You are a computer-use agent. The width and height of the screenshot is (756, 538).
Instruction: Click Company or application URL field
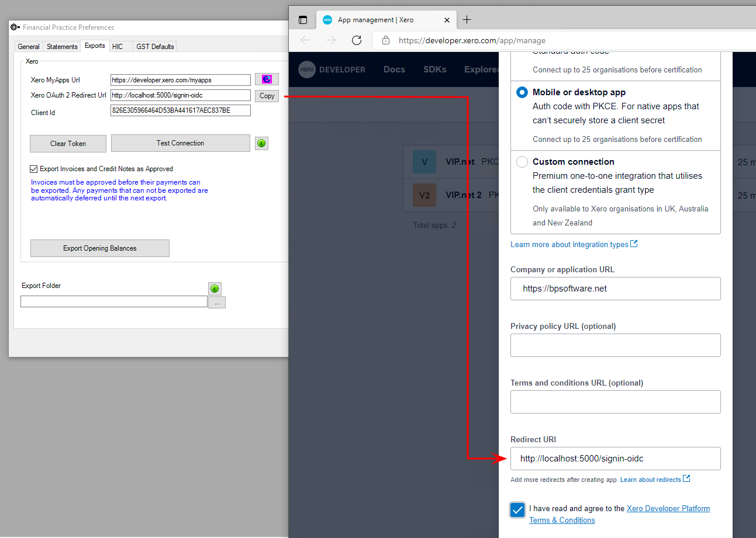point(615,289)
